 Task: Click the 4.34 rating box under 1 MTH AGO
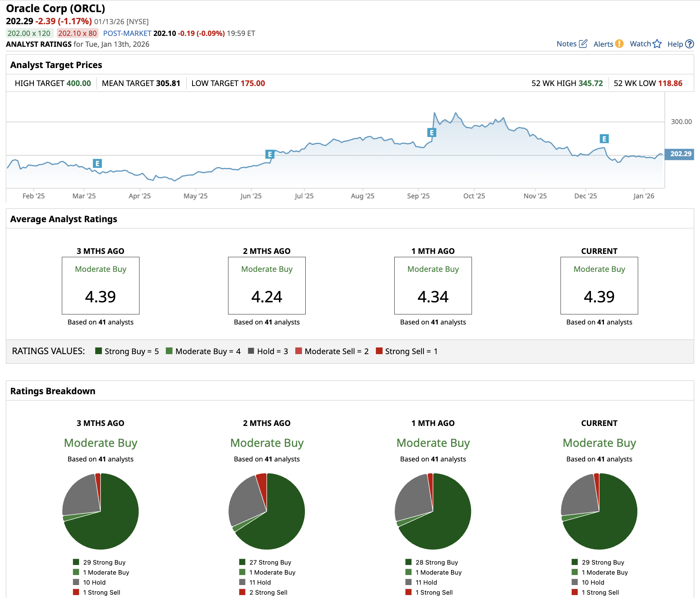tap(433, 286)
